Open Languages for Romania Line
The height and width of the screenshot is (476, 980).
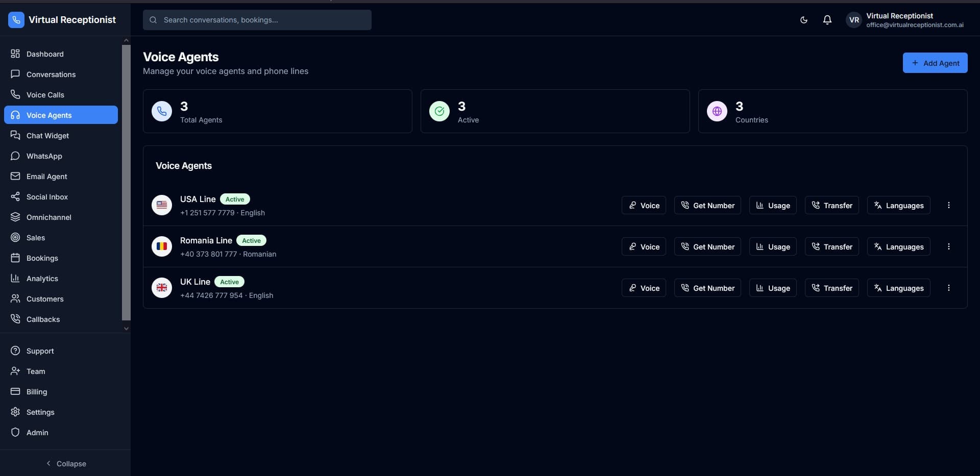pos(898,246)
